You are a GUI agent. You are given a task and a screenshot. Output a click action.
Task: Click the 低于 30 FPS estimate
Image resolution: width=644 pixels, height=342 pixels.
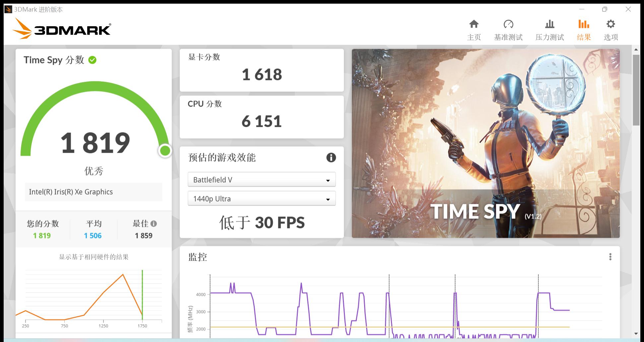[x=262, y=222]
